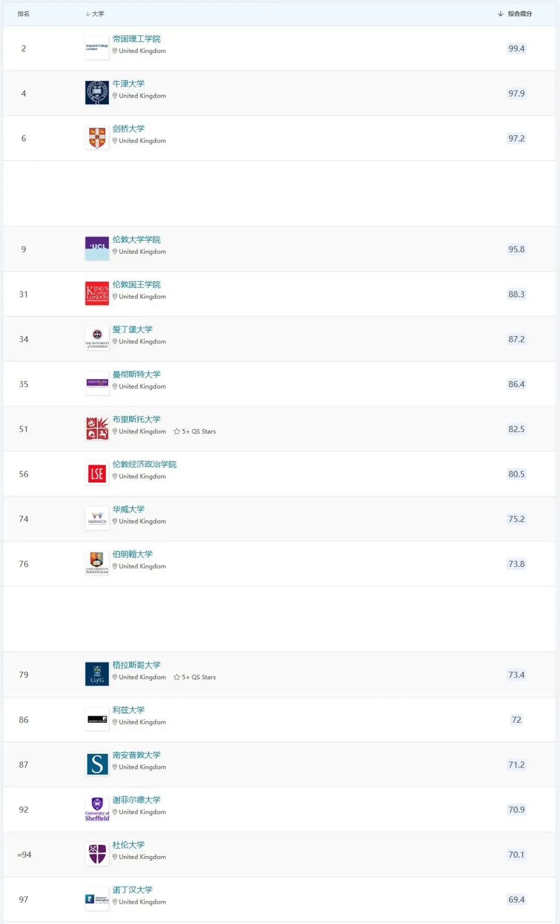This screenshot has width=560, height=924.
Task: Click the 99.4 score badge
Action: pos(516,48)
